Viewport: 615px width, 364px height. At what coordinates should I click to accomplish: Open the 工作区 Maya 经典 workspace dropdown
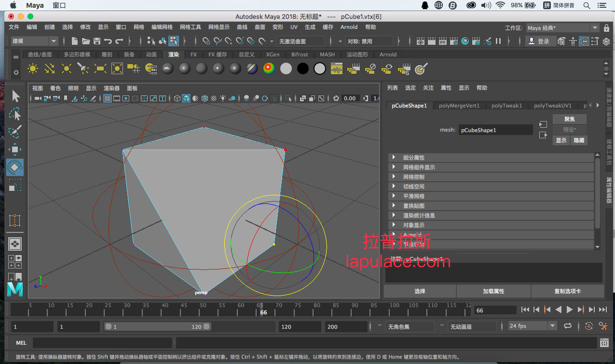pos(562,28)
